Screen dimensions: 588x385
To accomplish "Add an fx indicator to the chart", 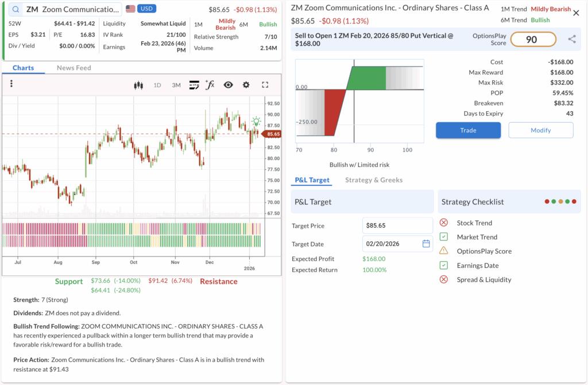I will 210,85.
